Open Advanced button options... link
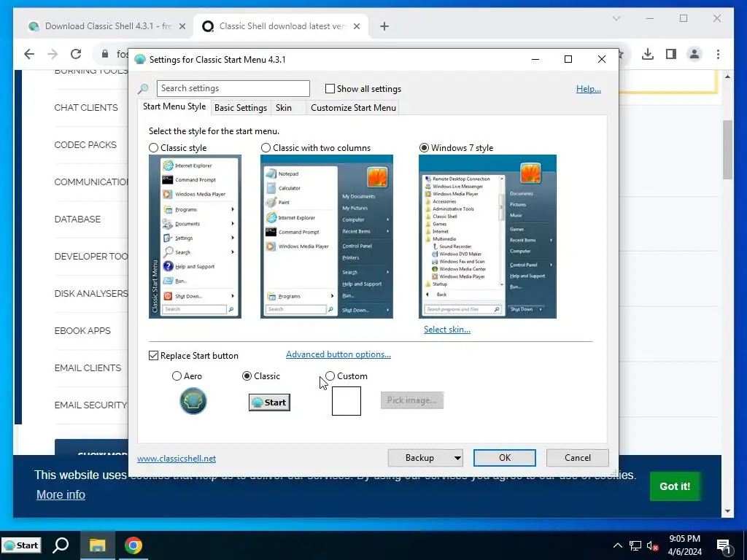Image resolution: width=747 pixels, height=560 pixels. 338,354
